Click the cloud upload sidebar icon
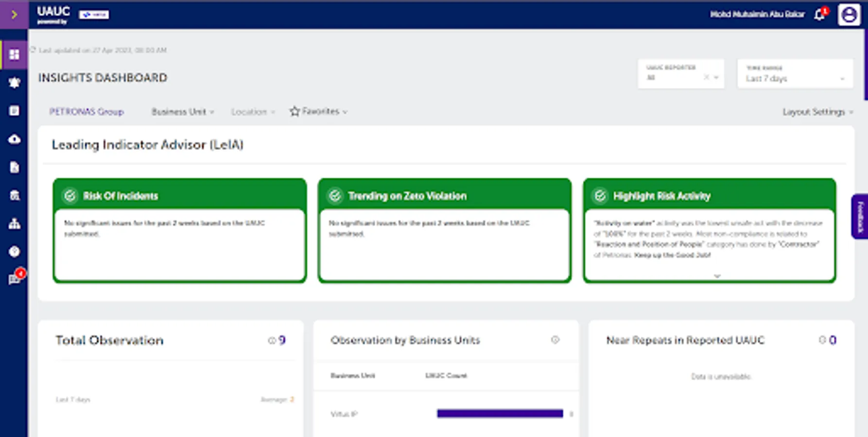Viewport: 868px width, 437px height. pos(14,139)
